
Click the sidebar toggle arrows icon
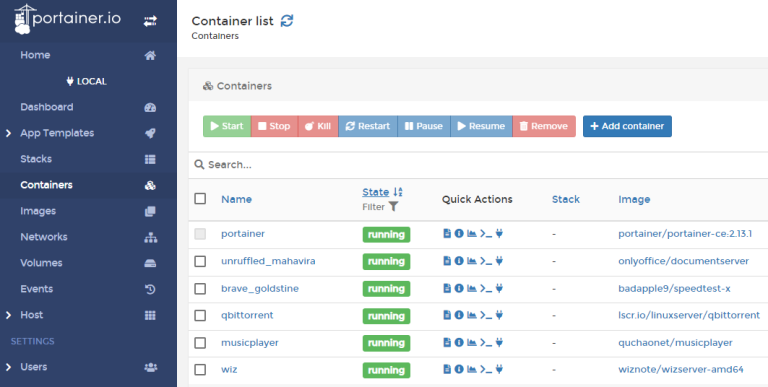coord(150,21)
